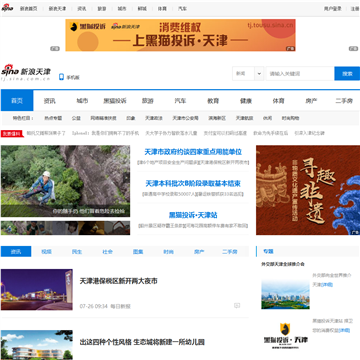360x360 pixels.
Task: Open the 二手房 main navigation tab
Action: tap(344, 101)
